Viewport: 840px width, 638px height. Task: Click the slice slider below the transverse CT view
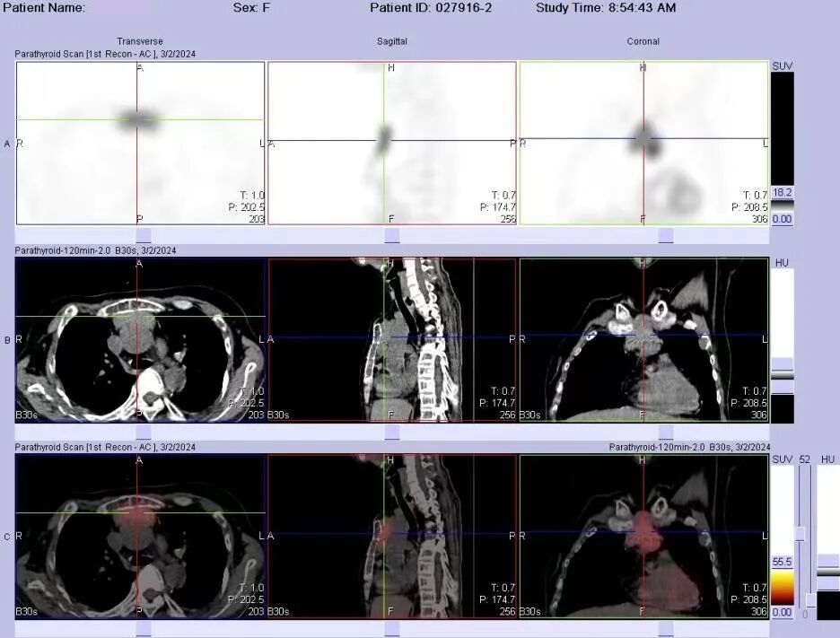144,432
